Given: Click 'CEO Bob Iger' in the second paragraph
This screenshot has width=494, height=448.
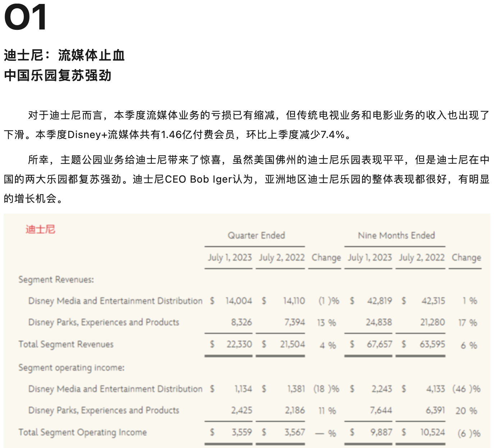Looking at the screenshot, I should tap(199, 179).
